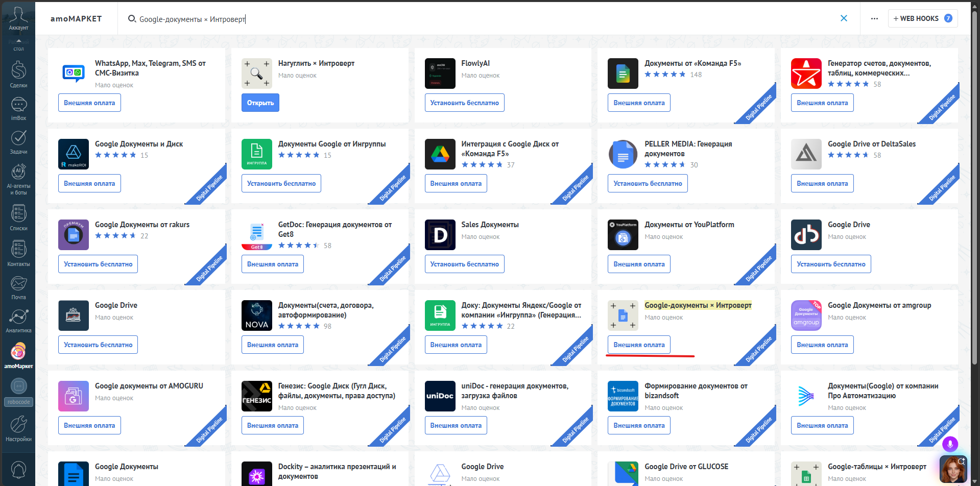
Task: Open Настройки in the sidebar
Action: tap(18, 428)
